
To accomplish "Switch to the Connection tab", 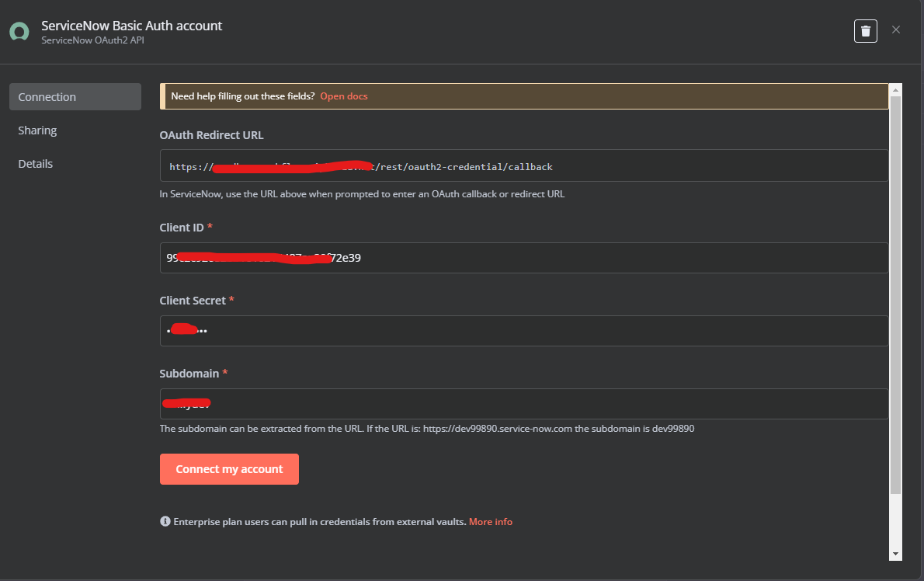I will pos(75,96).
